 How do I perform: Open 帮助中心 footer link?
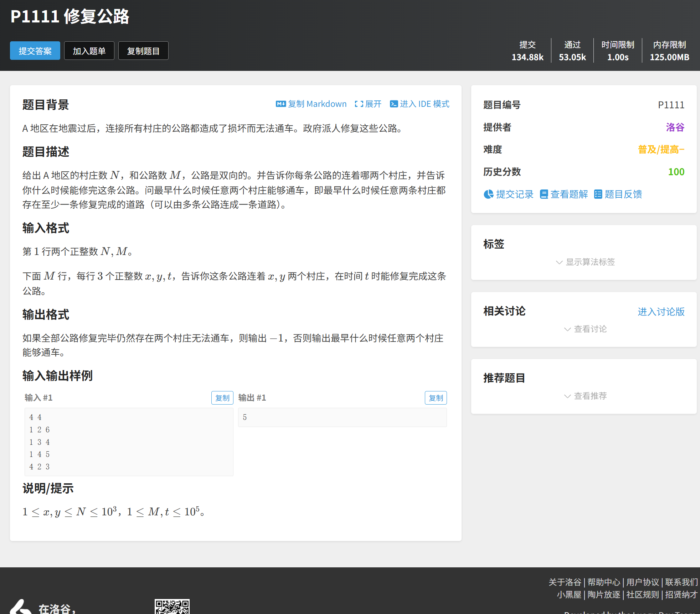click(604, 582)
